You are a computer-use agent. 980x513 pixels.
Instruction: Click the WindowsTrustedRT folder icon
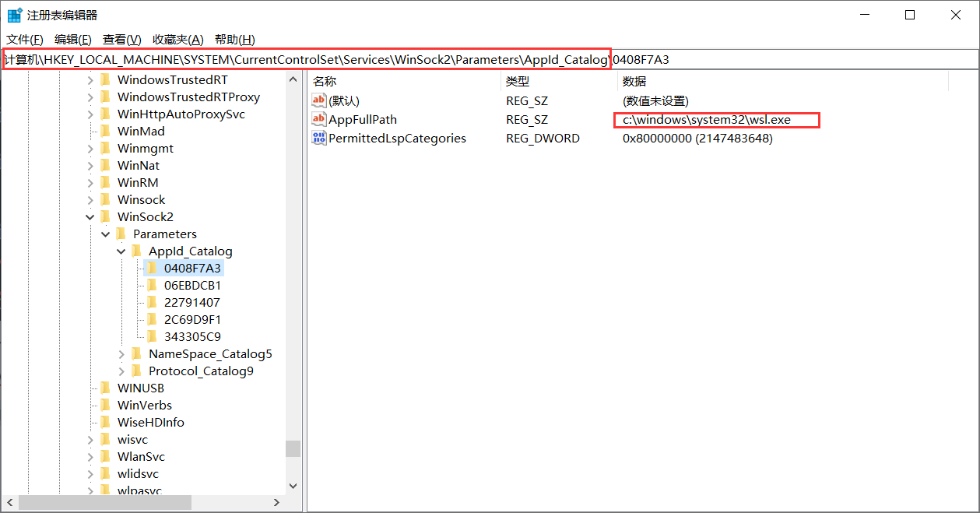(x=105, y=79)
